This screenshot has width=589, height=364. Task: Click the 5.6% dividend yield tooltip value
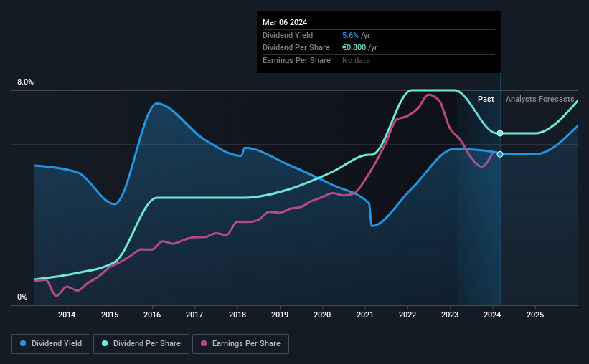350,35
